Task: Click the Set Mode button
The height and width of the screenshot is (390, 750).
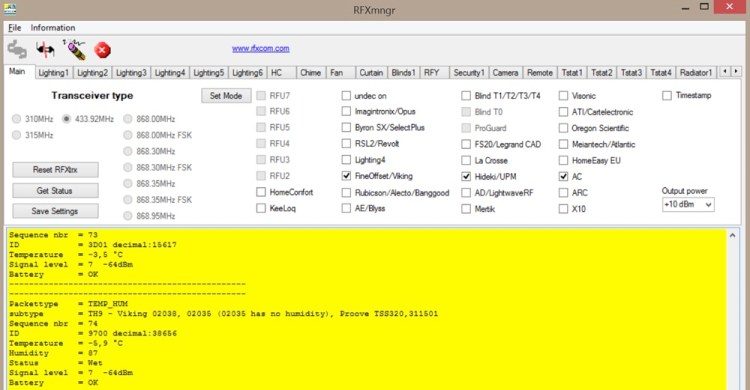Action: click(x=226, y=96)
